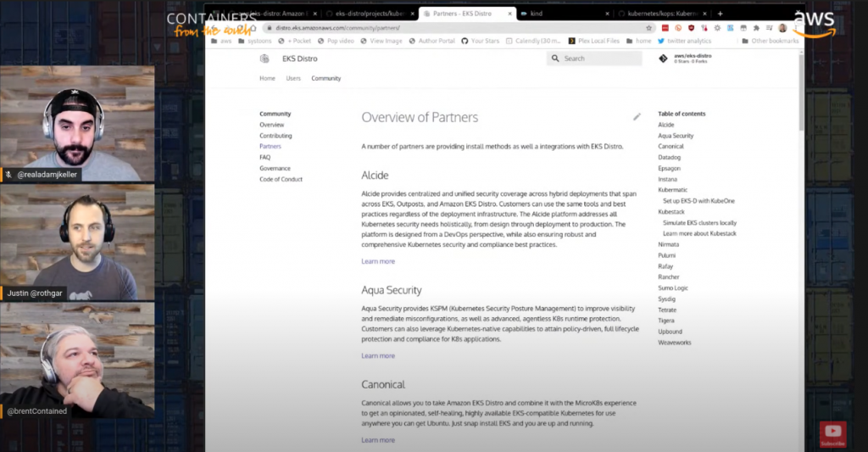Open the media control playlist icon

pos(769,28)
